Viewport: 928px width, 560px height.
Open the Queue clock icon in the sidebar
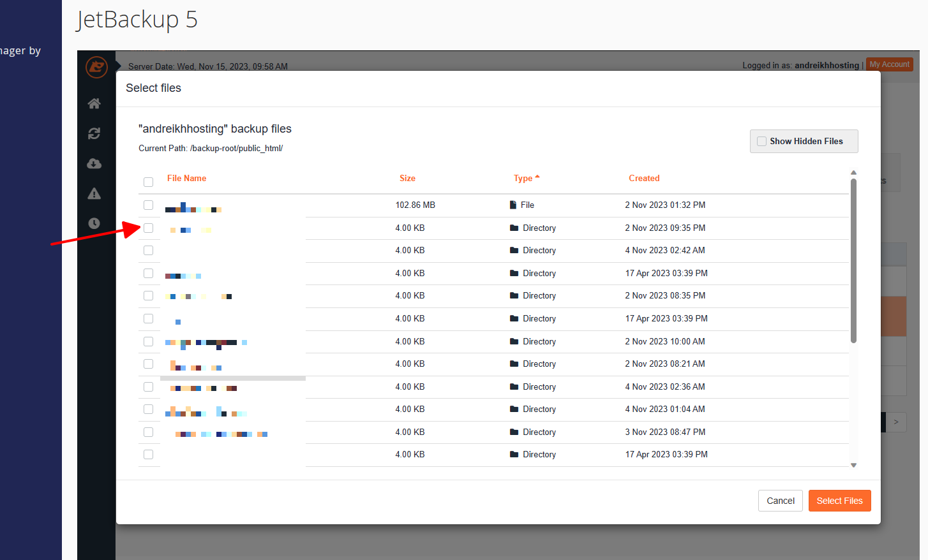[x=94, y=223]
